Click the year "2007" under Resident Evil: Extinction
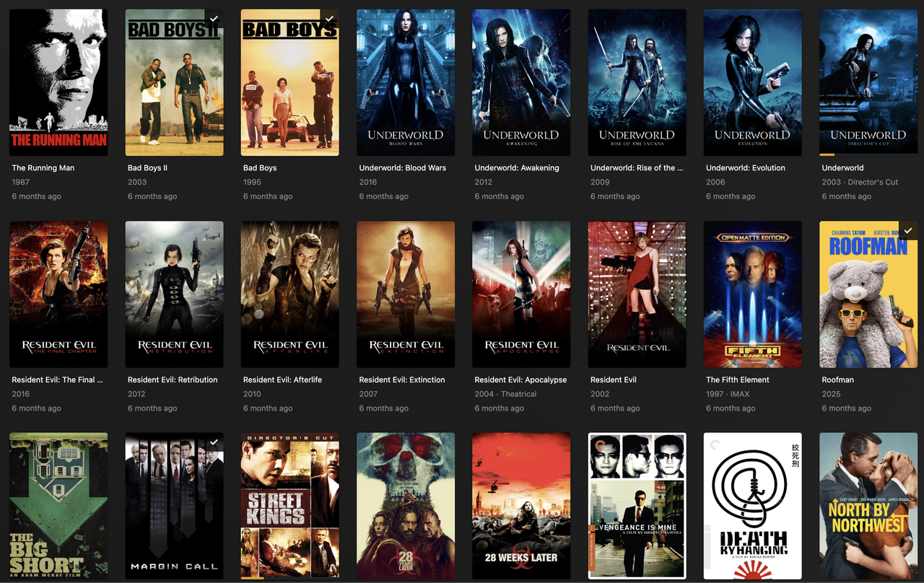 (x=368, y=394)
